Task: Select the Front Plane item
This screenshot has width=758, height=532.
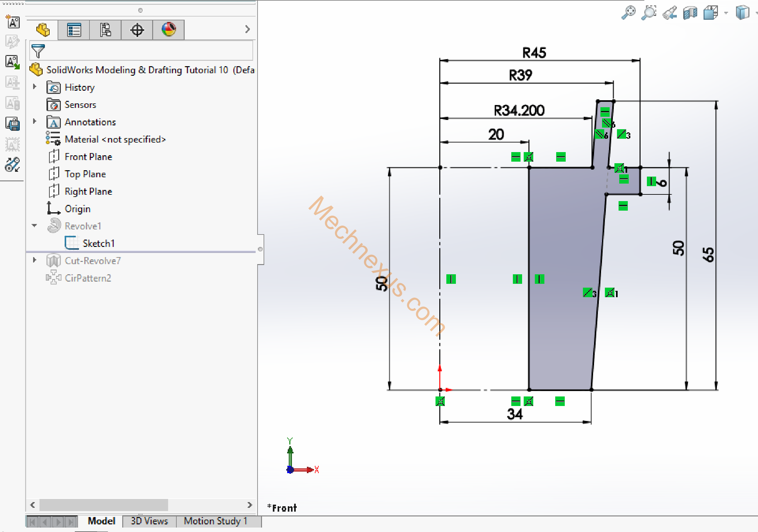Action: [x=88, y=157]
